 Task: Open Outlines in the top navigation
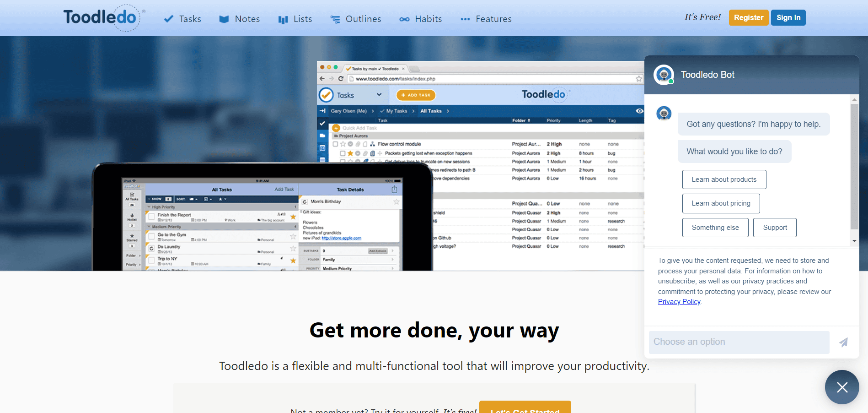pos(356,19)
